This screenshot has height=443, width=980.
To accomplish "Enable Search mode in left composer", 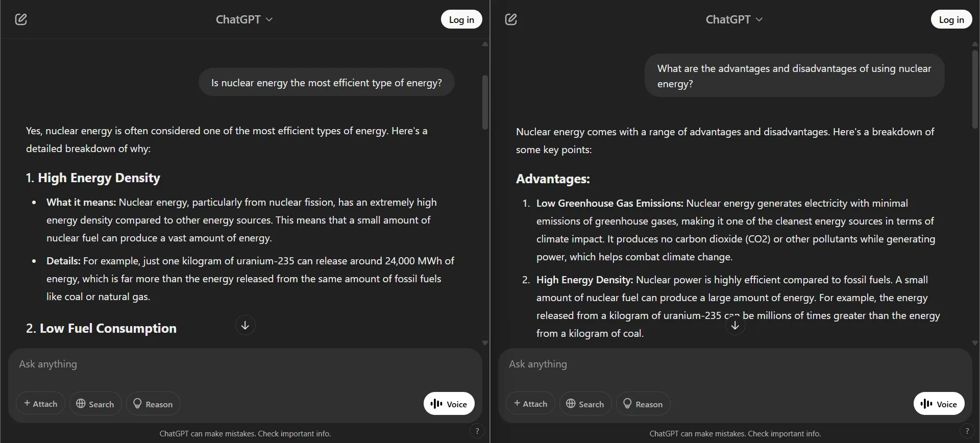I will [95, 403].
